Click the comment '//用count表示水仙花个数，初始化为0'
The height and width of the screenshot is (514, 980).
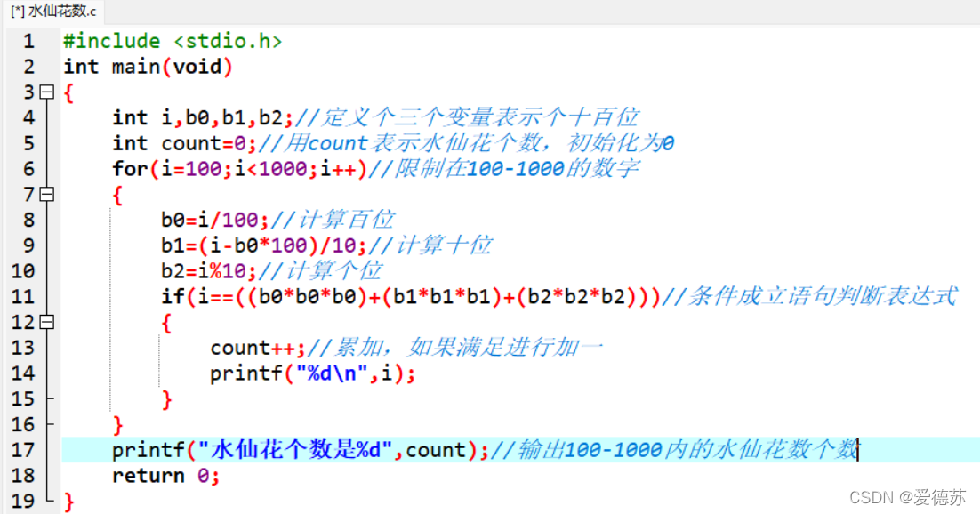(x=466, y=143)
